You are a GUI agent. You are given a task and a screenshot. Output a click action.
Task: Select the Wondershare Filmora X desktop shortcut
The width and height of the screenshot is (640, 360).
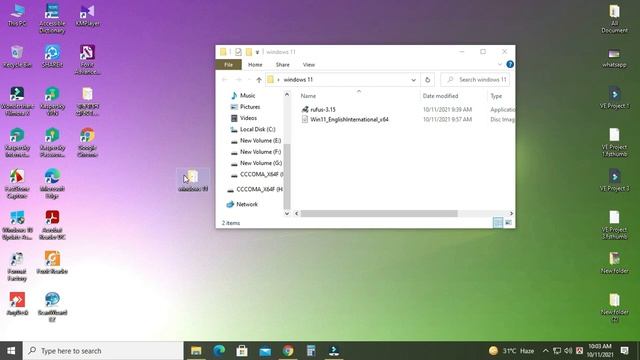(x=17, y=101)
